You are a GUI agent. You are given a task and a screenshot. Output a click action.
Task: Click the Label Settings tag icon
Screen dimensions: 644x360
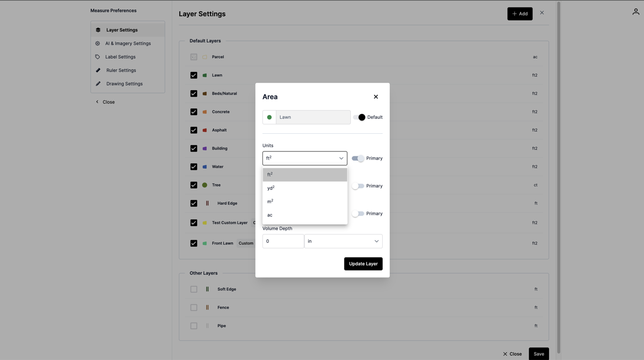tap(98, 57)
